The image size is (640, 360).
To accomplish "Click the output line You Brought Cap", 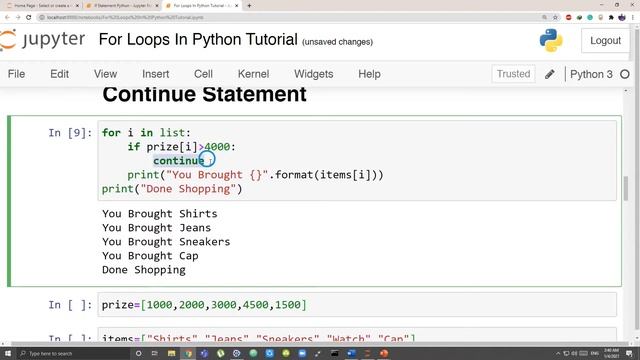I will coord(150,256).
